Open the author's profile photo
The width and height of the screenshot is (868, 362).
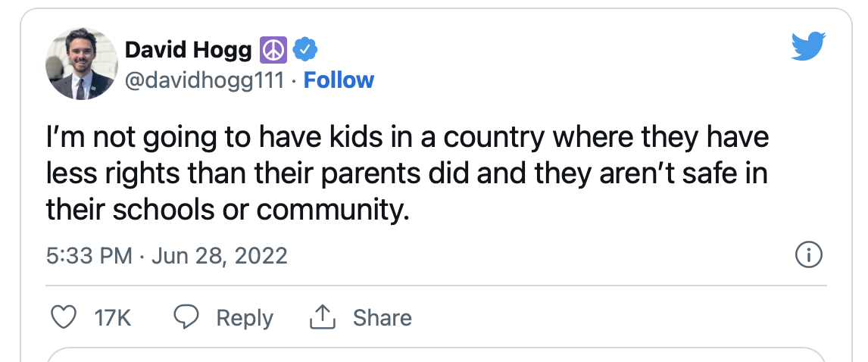[x=80, y=64]
